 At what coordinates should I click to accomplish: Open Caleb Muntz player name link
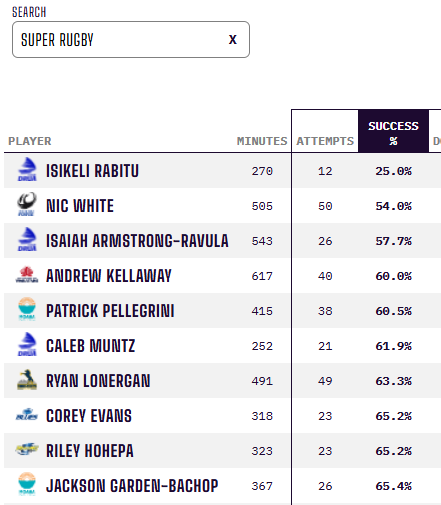point(90,346)
